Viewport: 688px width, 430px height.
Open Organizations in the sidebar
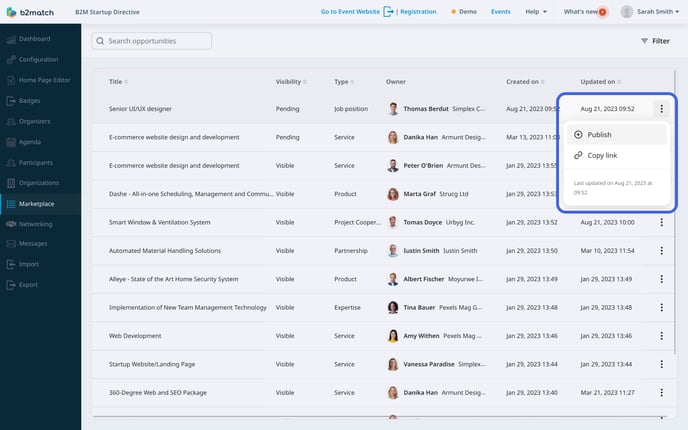coord(33,183)
